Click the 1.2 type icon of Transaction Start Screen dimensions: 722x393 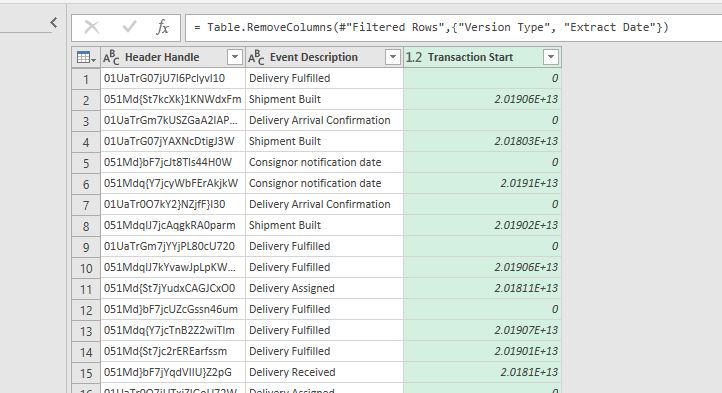click(413, 57)
